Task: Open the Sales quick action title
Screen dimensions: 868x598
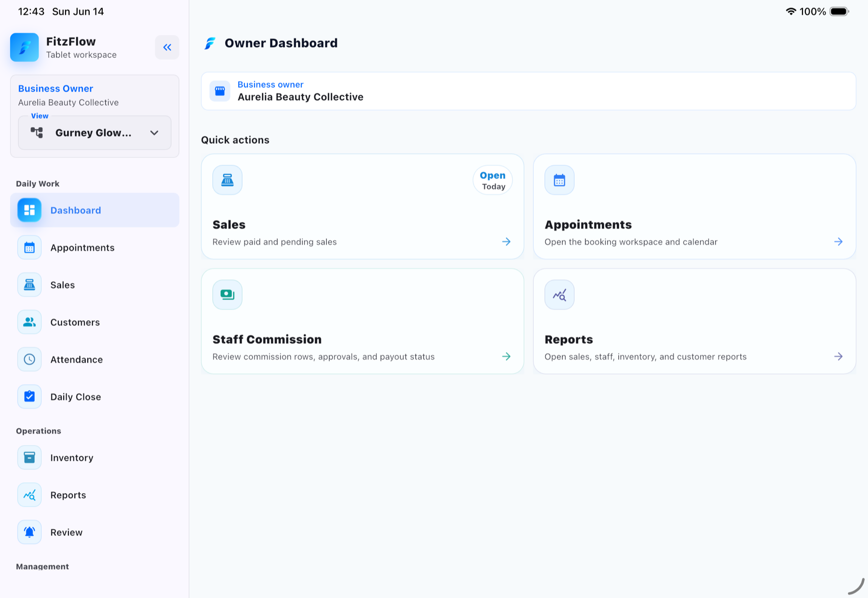Action: [229, 225]
